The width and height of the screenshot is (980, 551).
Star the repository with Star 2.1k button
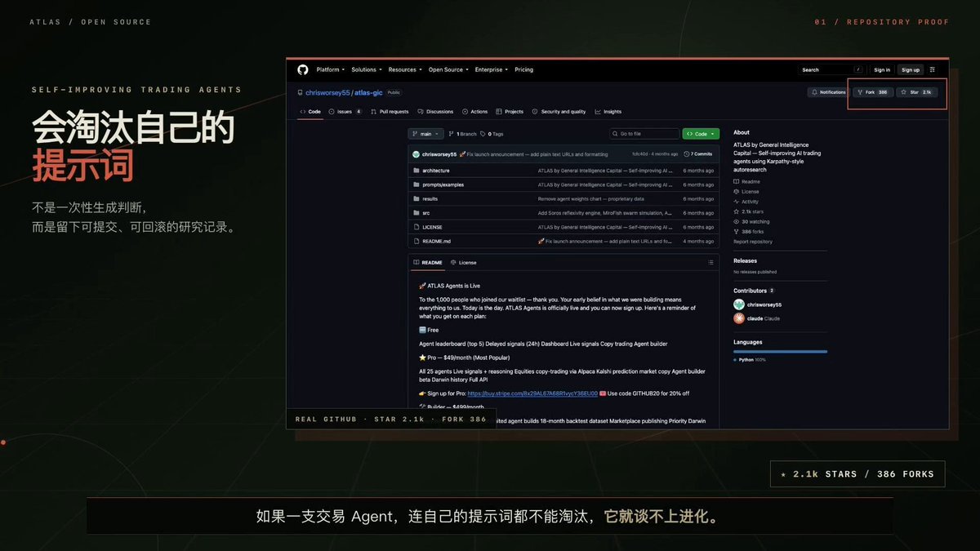pos(916,93)
